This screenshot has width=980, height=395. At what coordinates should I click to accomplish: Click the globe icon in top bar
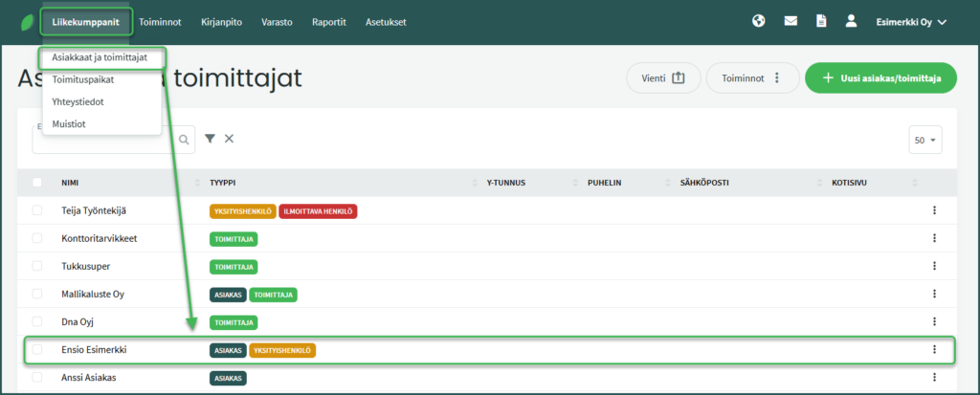759,21
